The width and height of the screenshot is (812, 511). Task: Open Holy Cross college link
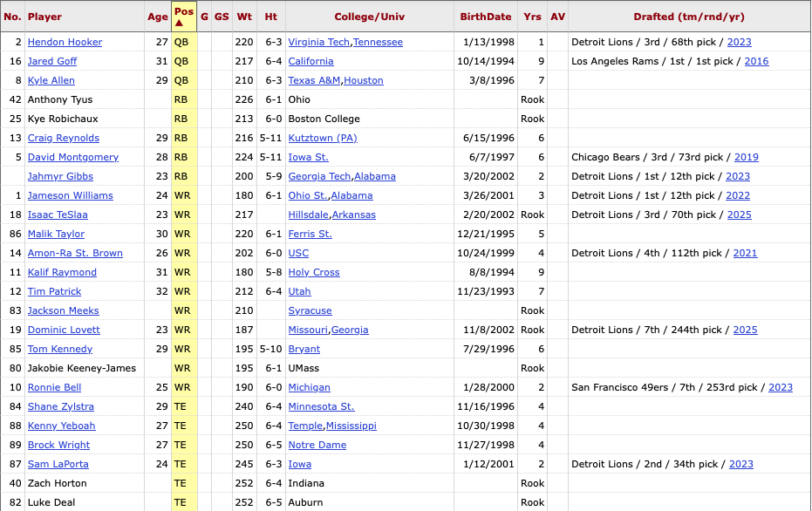pyautogui.click(x=314, y=272)
